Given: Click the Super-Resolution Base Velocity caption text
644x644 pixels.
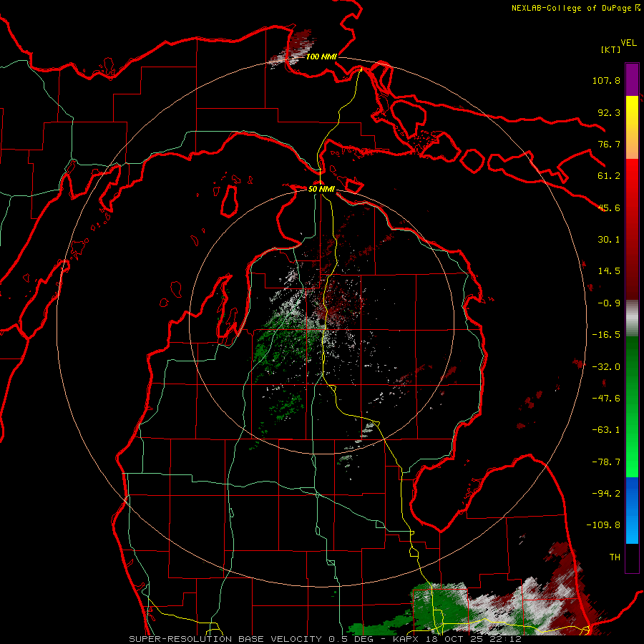Looking at the screenshot, I should click(326, 639).
